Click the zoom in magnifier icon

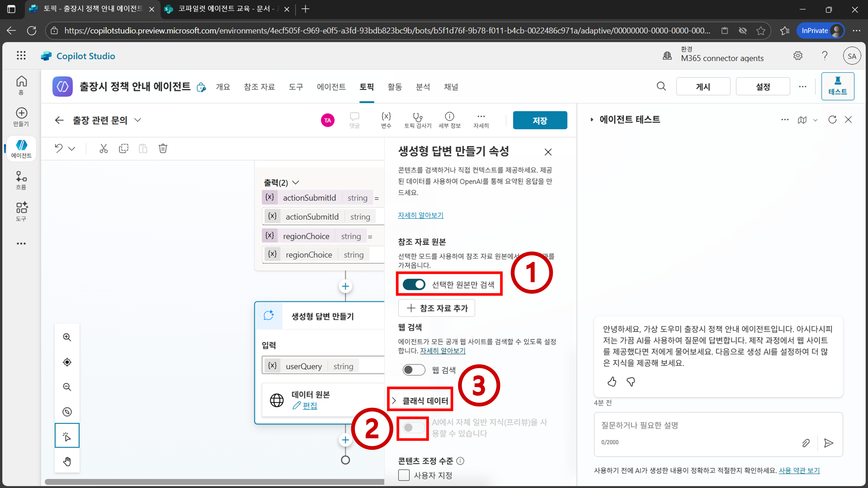(67, 337)
